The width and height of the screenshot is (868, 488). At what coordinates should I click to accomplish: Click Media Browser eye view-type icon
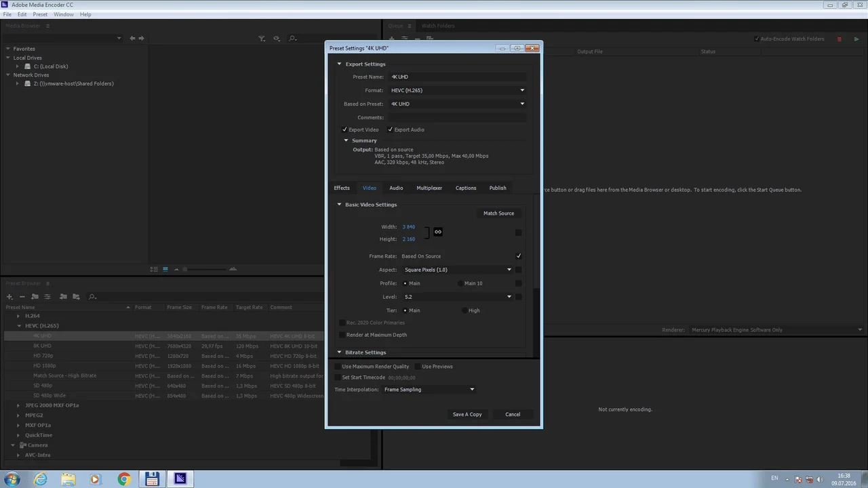pyautogui.click(x=277, y=39)
